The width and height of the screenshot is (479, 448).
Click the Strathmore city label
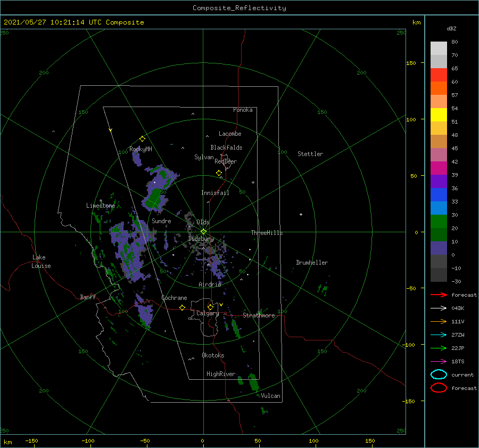tap(259, 315)
